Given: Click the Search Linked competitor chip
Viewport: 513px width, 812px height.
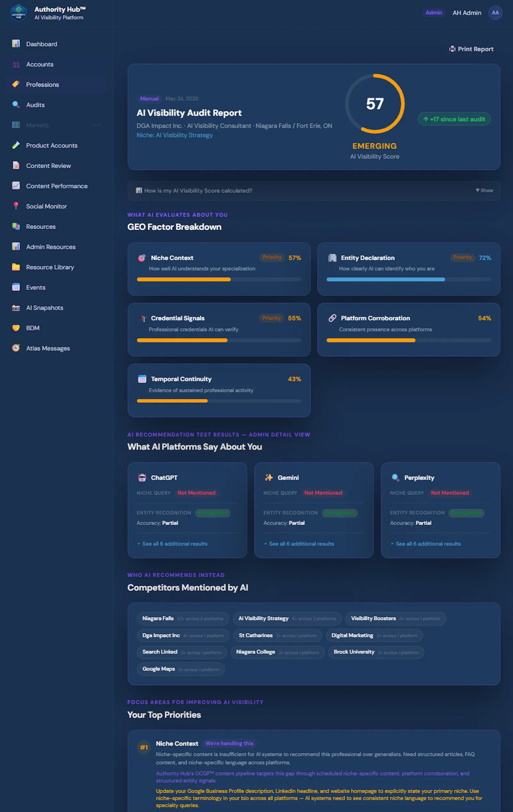Looking at the screenshot, I should point(182,652).
